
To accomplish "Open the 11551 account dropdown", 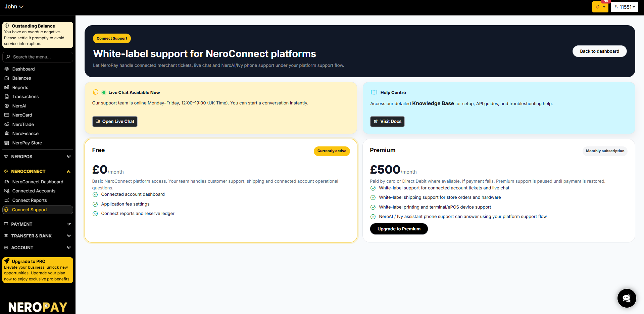I will point(625,7).
